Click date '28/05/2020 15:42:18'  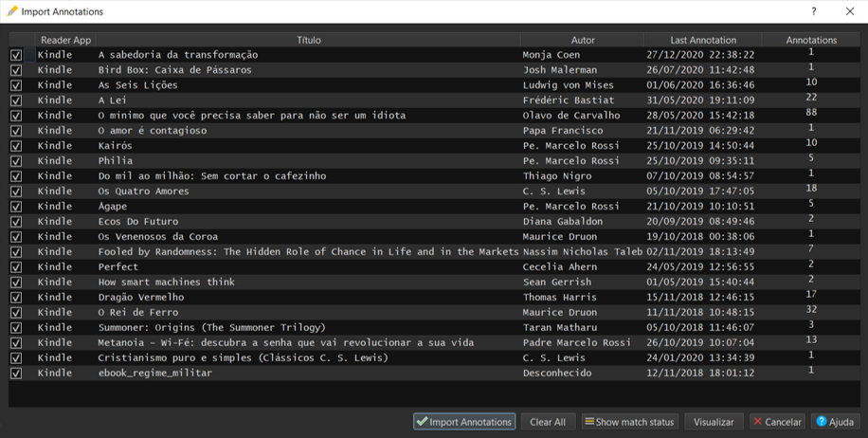point(700,115)
